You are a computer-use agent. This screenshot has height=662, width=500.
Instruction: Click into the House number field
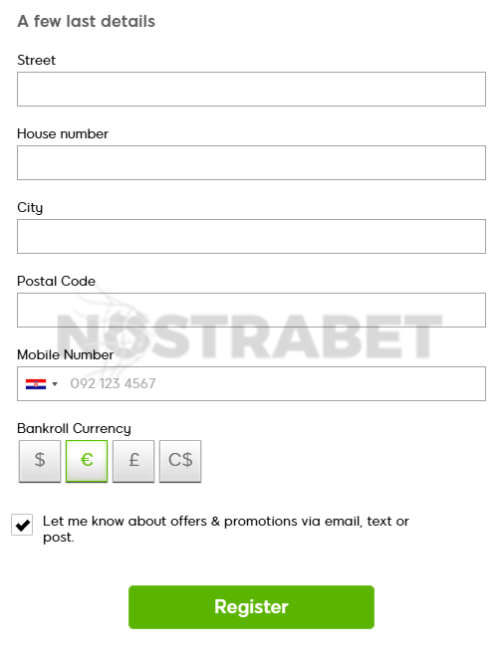pyautogui.click(x=251, y=163)
